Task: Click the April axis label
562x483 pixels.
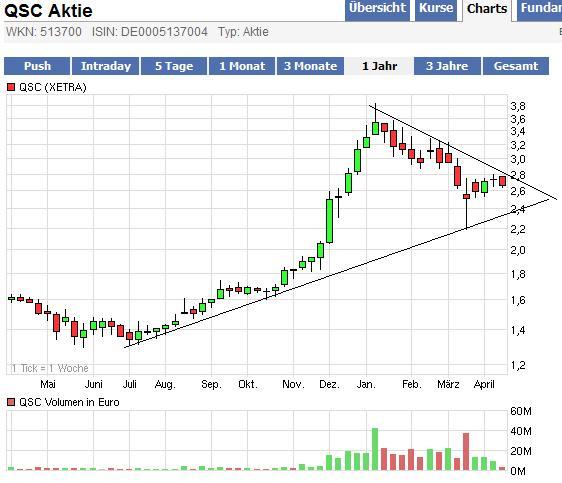Action: (x=484, y=384)
